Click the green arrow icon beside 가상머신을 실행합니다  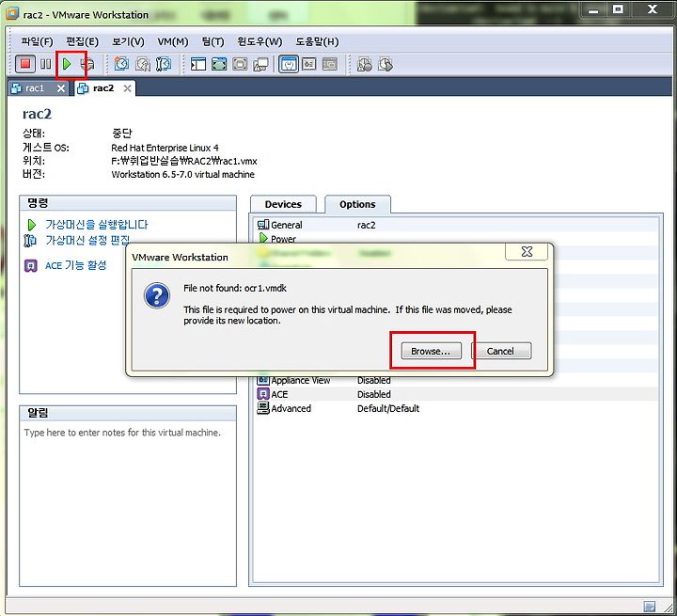click(32, 225)
